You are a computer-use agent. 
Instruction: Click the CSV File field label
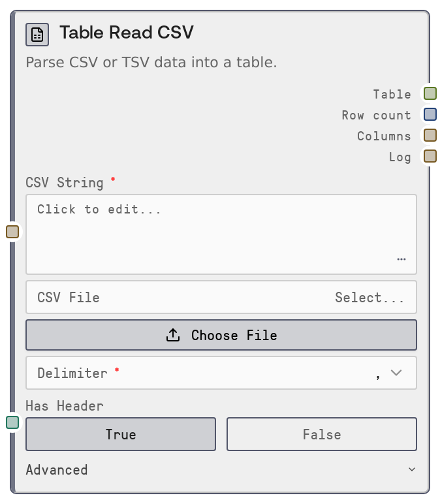(x=69, y=297)
